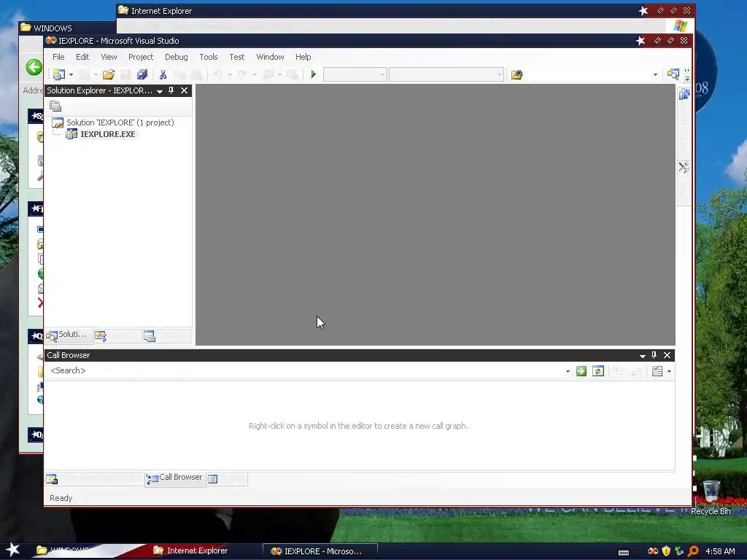Click the Refresh icon in Call Browser
The image size is (747, 560).
(x=598, y=371)
